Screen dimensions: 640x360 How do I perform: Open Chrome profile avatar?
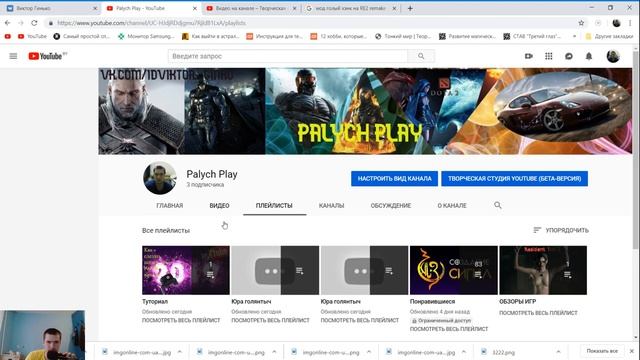pos(616,23)
